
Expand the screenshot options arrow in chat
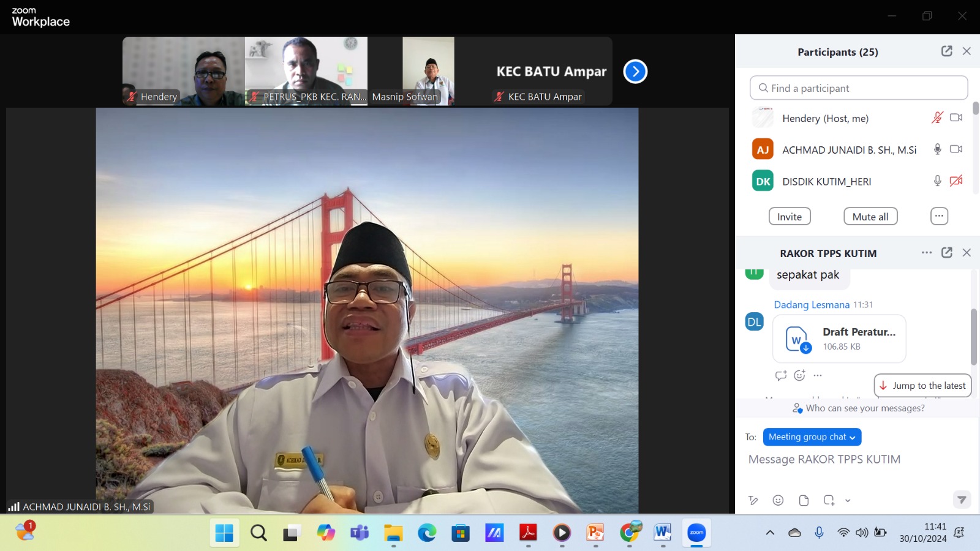848,500
